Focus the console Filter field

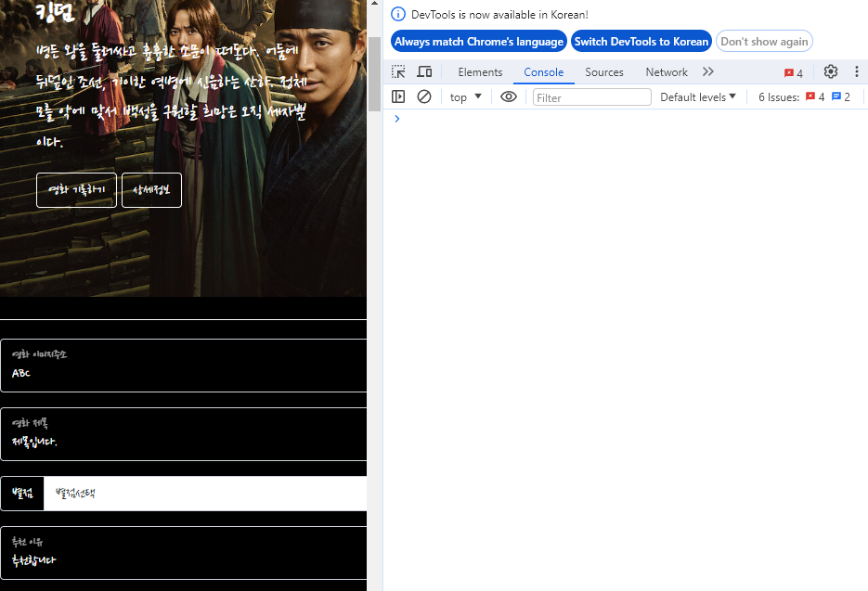(x=591, y=97)
